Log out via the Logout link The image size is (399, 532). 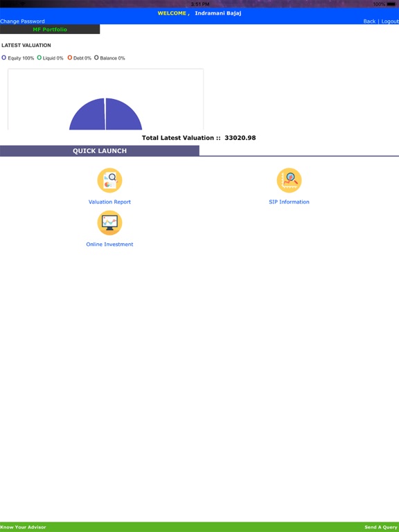point(390,21)
